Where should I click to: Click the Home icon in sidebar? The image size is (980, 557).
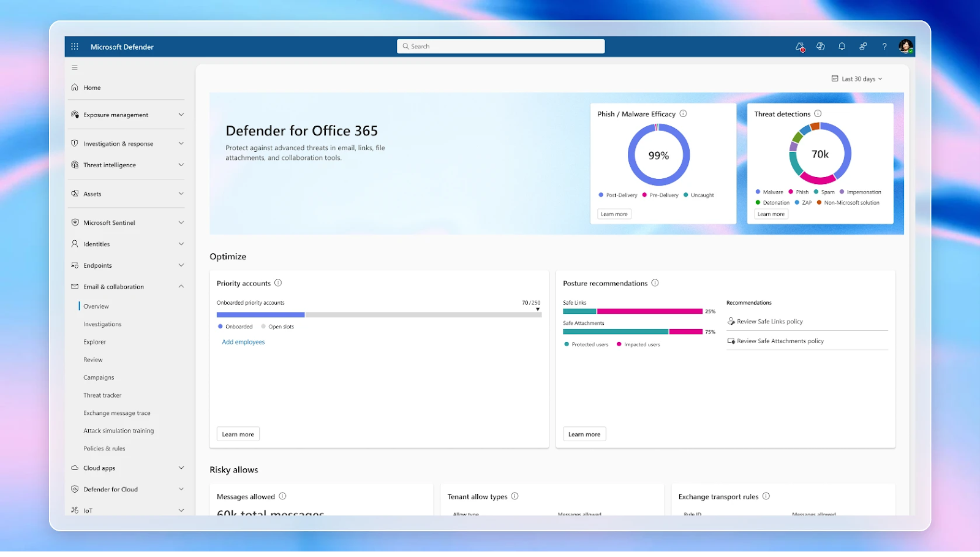point(75,88)
